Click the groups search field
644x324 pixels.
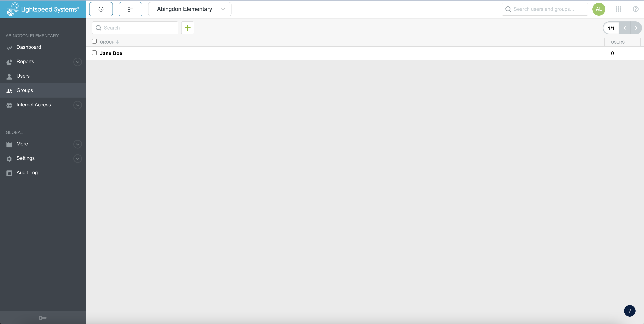(x=135, y=28)
